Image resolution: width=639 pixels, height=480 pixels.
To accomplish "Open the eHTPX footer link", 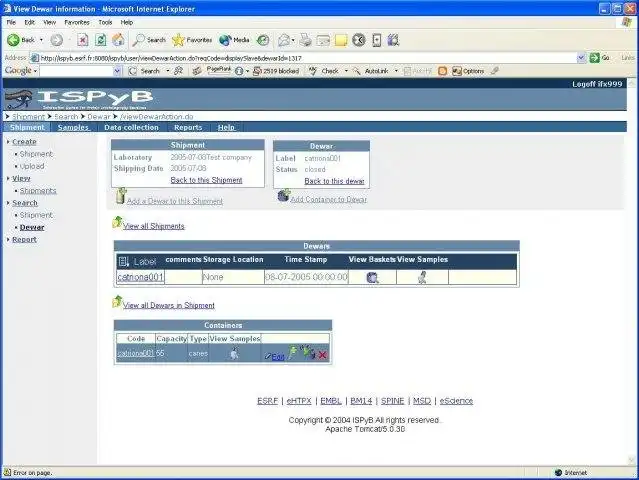I will (299, 401).
